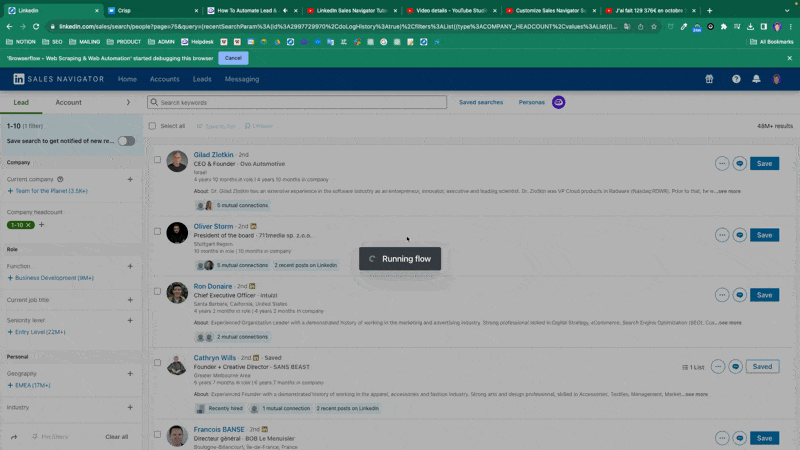Dismiss the debugging banner with X

click(x=790, y=58)
